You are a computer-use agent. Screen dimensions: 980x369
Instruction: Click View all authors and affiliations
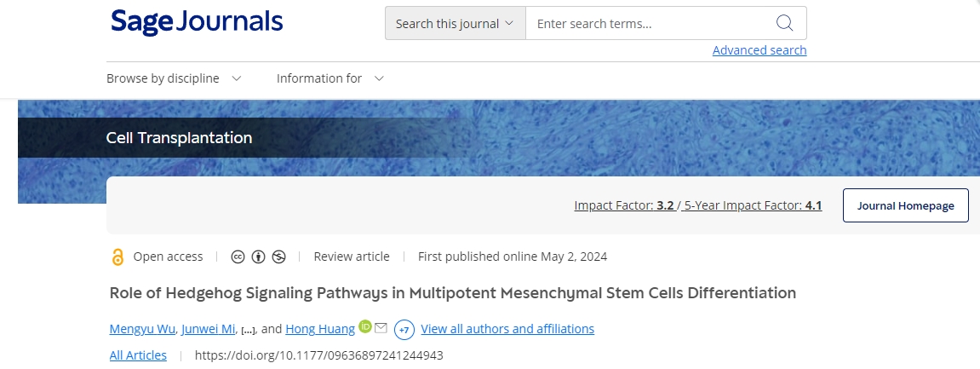coord(507,329)
